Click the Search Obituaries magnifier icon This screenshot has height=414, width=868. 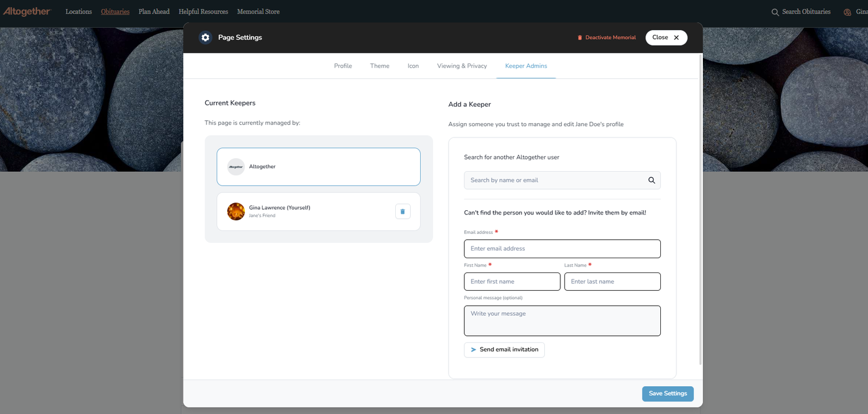(x=775, y=12)
